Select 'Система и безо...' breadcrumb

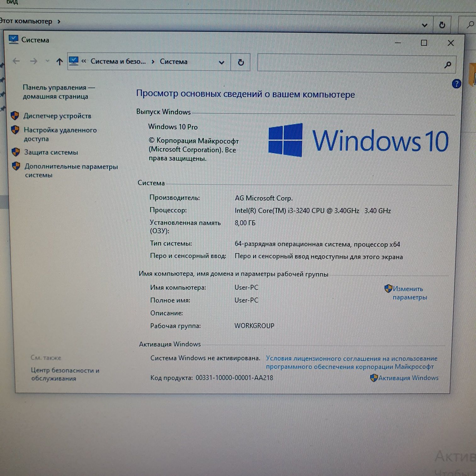118,61
